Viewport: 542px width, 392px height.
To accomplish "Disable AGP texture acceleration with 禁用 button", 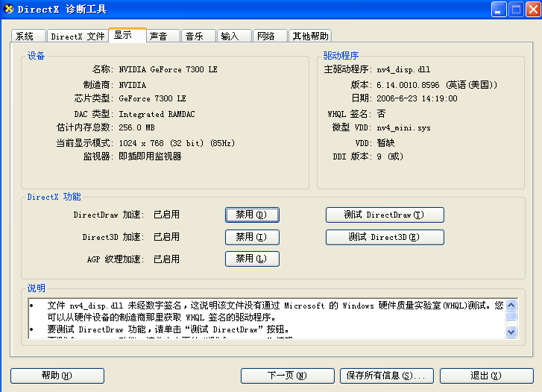I will coord(252,259).
